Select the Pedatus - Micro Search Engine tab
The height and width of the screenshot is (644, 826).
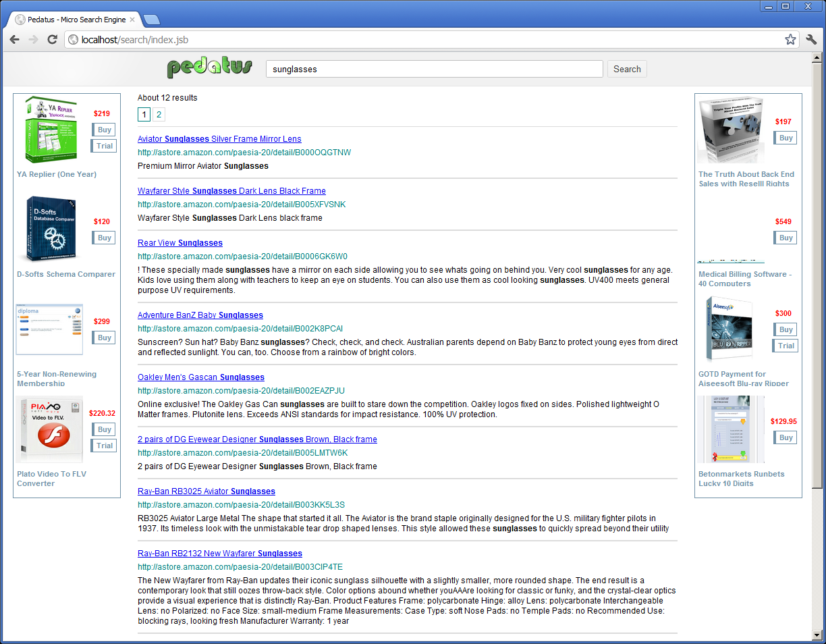coord(75,20)
